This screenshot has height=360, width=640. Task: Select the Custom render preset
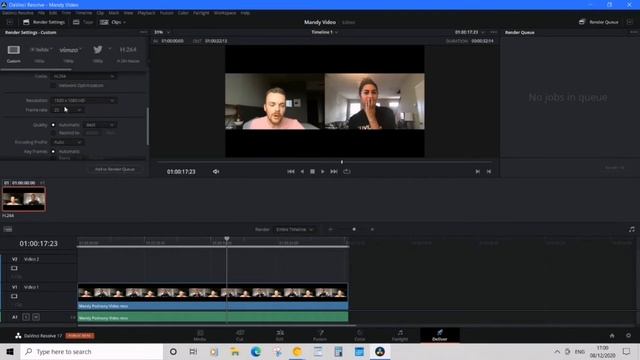(13, 54)
